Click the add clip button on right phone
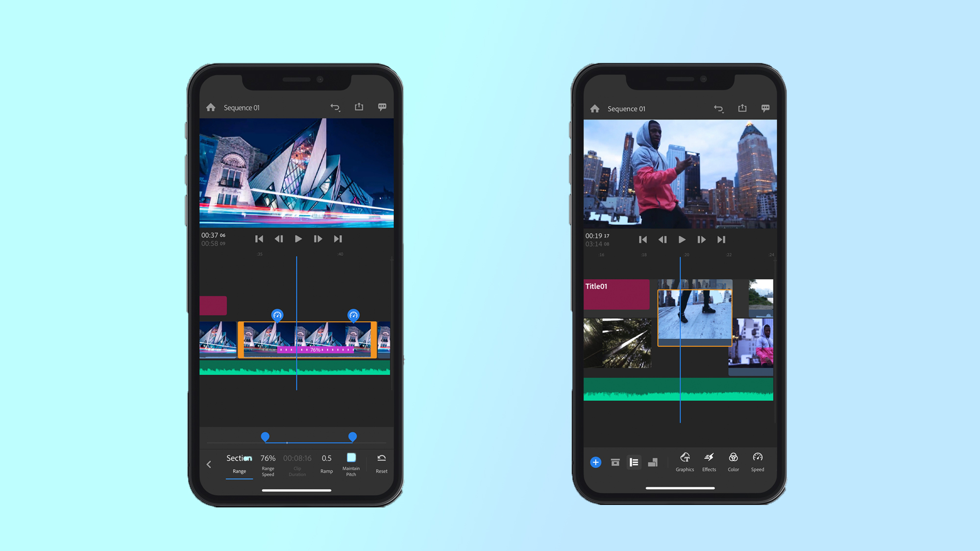980x551 pixels. pyautogui.click(x=595, y=461)
